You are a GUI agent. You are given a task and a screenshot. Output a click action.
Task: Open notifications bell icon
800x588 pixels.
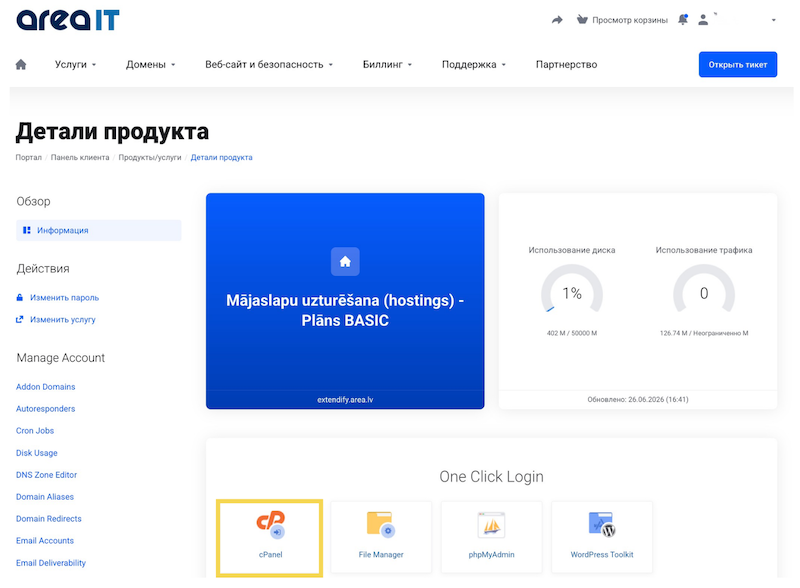click(x=683, y=20)
